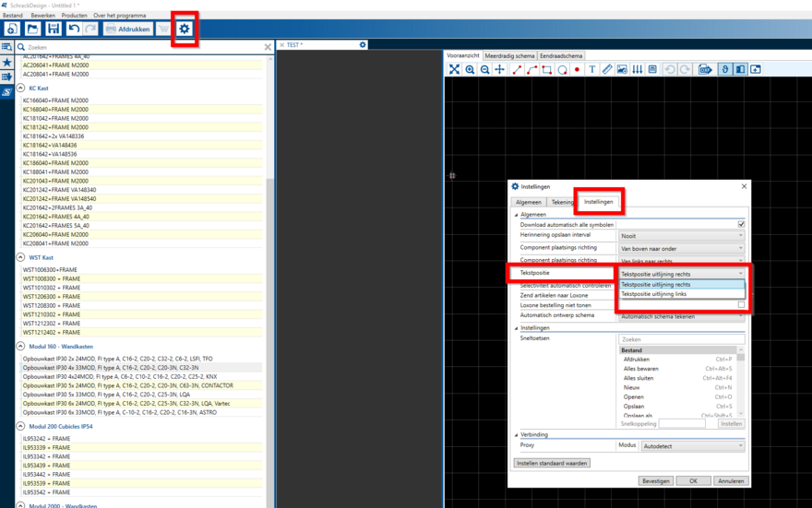812x508 pixels.
Task: Click the Bevestigen button
Action: click(656, 481)
